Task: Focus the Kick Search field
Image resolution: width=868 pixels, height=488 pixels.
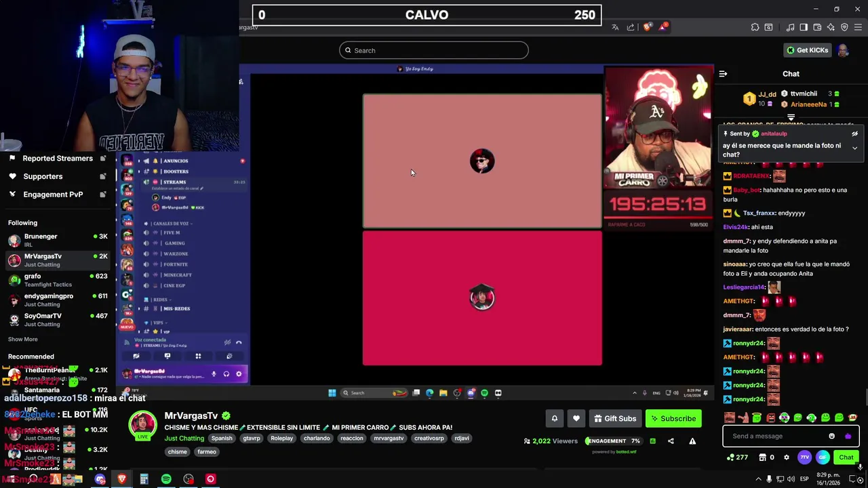Action: [434, 50]
